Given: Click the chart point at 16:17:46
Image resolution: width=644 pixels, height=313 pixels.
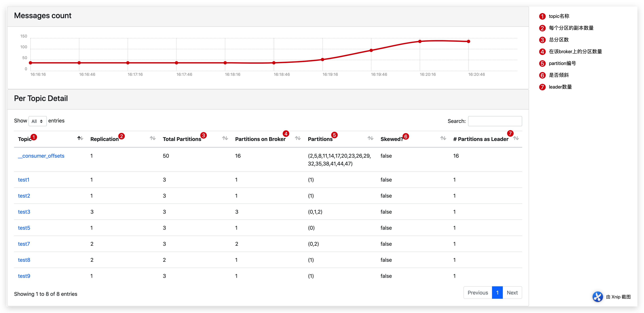Looking at the screenshot, I should [177, 63].
